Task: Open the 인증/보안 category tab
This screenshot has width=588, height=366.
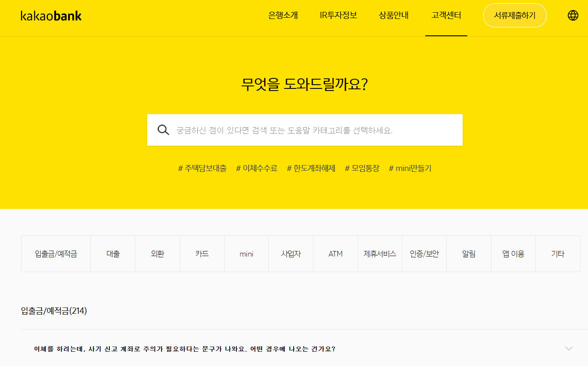Action: click(x=424, y=254)
